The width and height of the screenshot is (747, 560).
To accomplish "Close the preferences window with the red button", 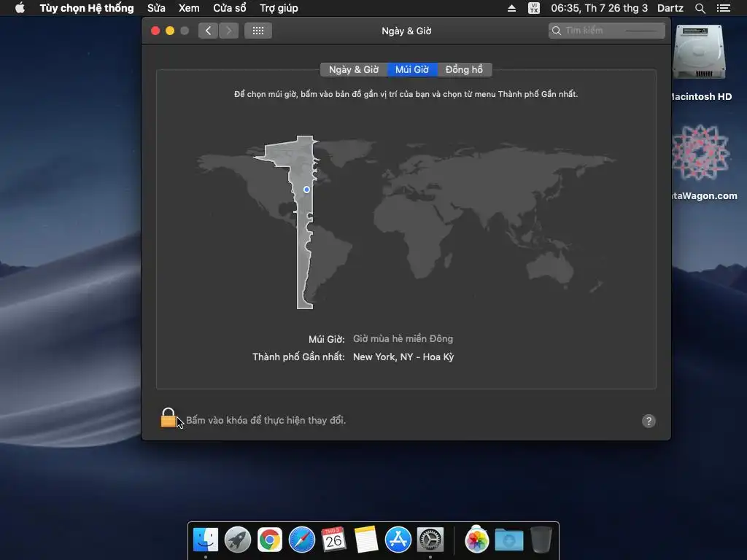I will click(155, 31).
